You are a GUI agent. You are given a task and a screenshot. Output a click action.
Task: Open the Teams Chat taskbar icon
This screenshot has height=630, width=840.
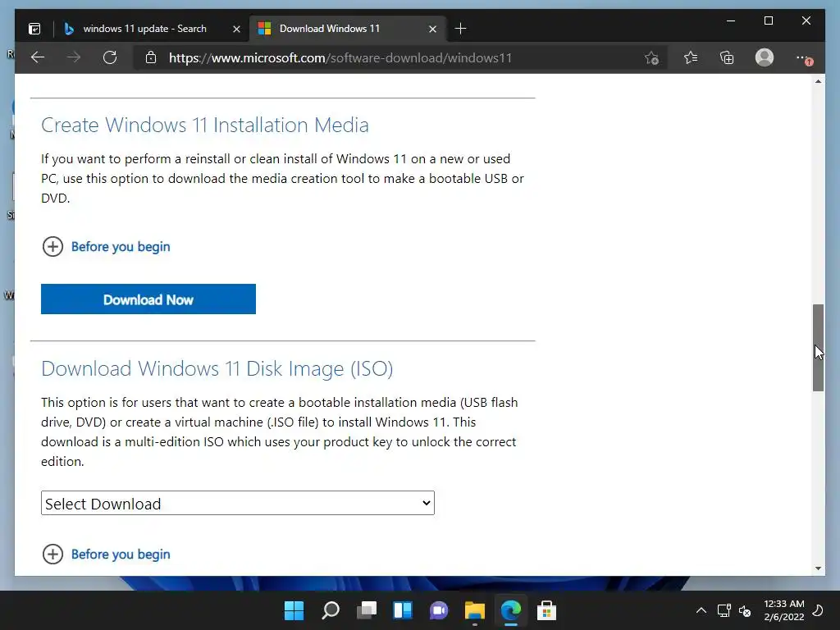coord(439,610)
